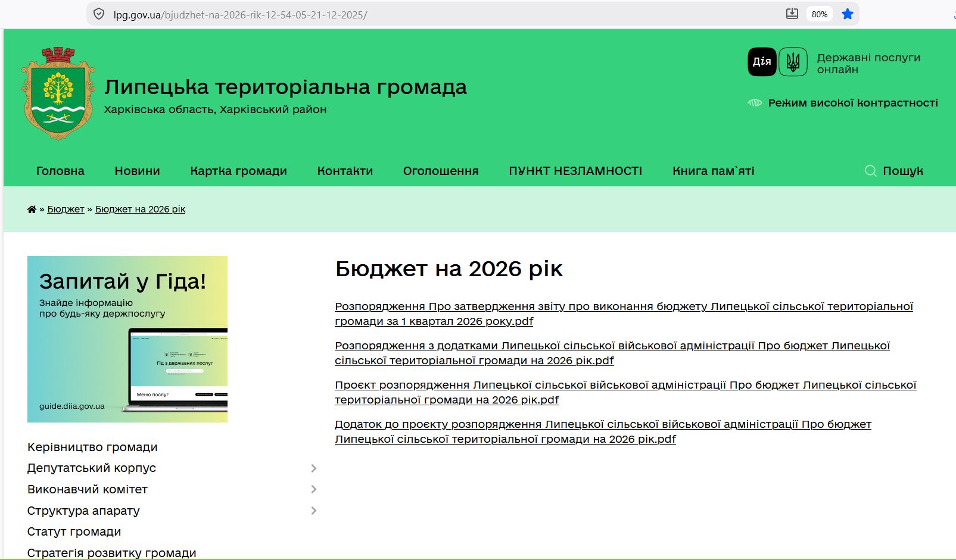956x560 pixels.
Task: Click the shield site security icon in address bar
Action: (99, 14)
